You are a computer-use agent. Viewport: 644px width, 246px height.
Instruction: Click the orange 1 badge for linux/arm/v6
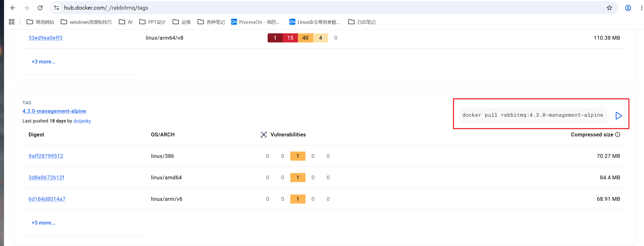pyautogui.click(x=298, y=199)
